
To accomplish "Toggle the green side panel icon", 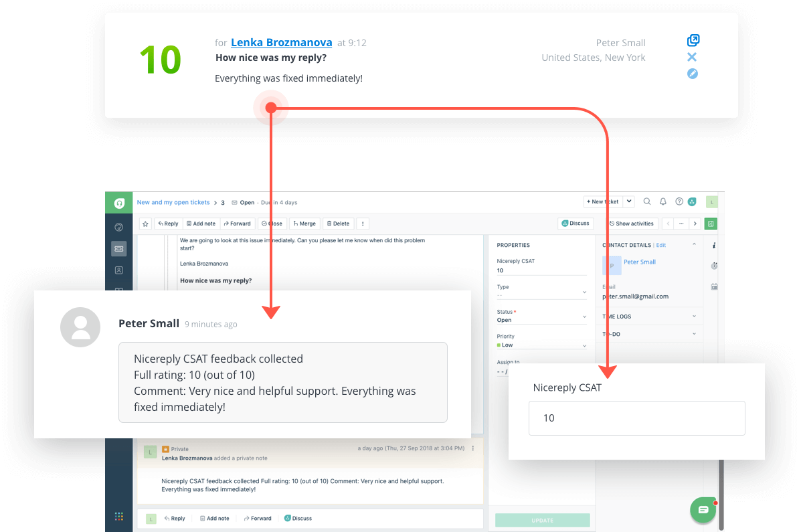I will [711, 224].
